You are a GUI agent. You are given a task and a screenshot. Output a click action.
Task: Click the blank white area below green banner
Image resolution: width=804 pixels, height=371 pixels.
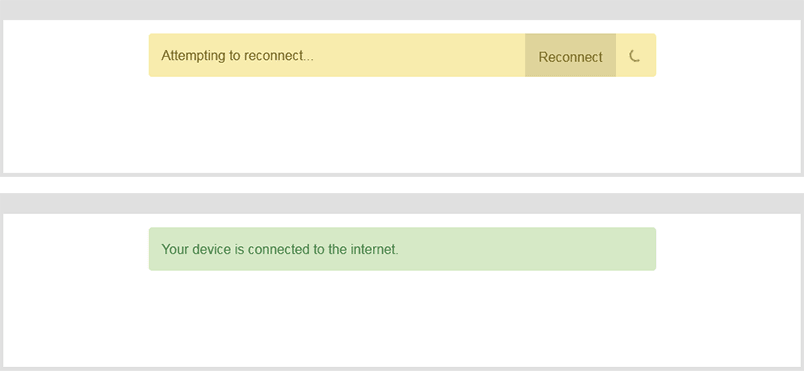pos(402,319)
